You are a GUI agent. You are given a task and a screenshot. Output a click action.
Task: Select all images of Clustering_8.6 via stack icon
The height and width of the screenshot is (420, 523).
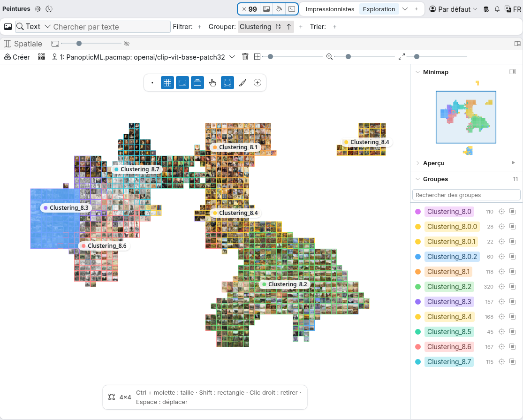tap(513, 347)
